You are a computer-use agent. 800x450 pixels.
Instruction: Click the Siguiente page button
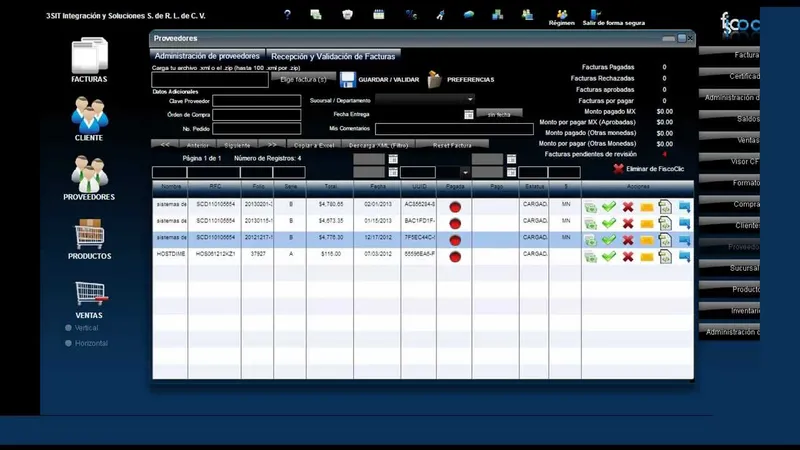pos(237,145)
